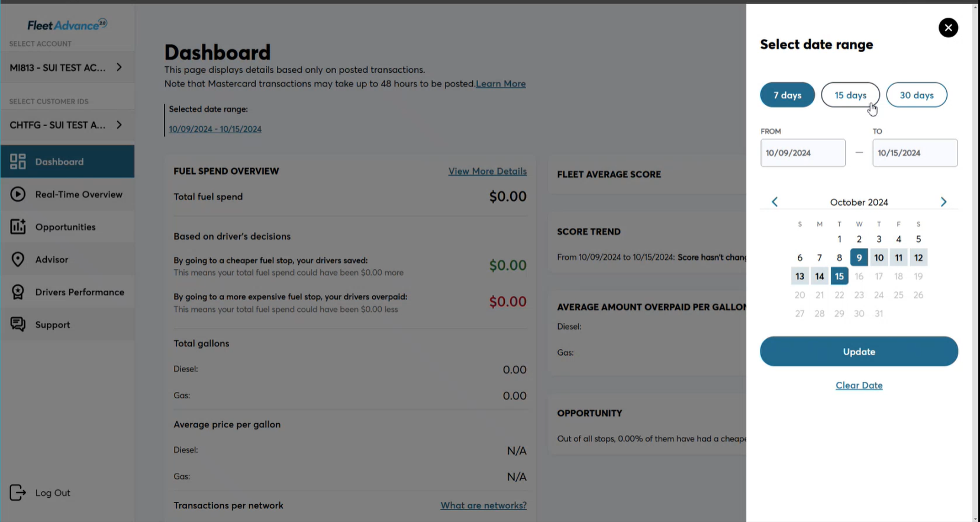
Task: Click the FROM date input field
Action: [x=802, y=153]
